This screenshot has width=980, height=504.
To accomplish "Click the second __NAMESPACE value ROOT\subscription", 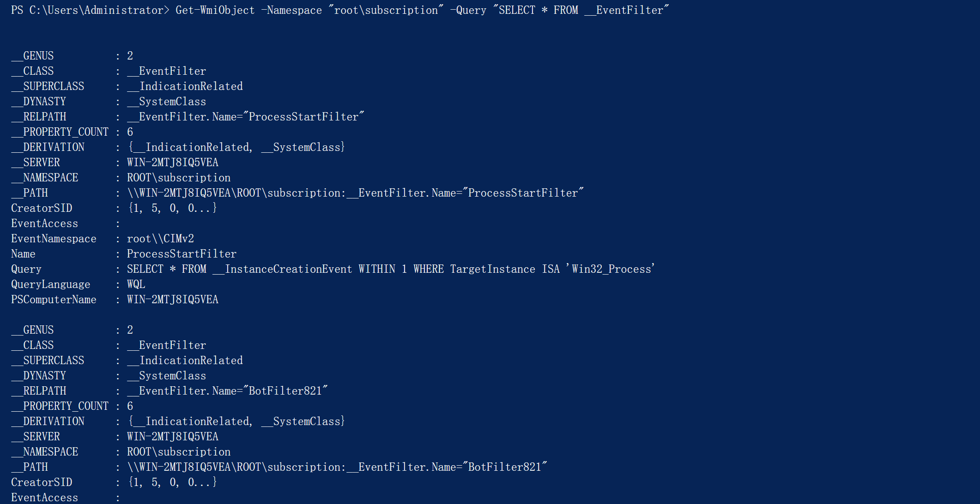I will 179,452.
